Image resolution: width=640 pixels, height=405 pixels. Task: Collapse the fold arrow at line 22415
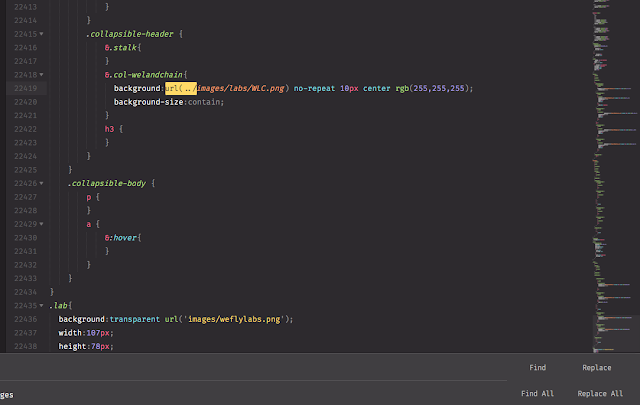(41, 34)
